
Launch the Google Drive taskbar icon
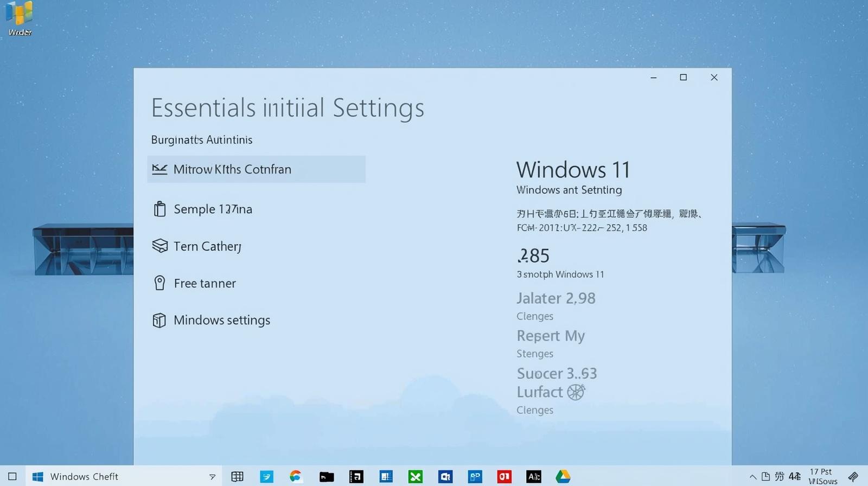(563, 477)
